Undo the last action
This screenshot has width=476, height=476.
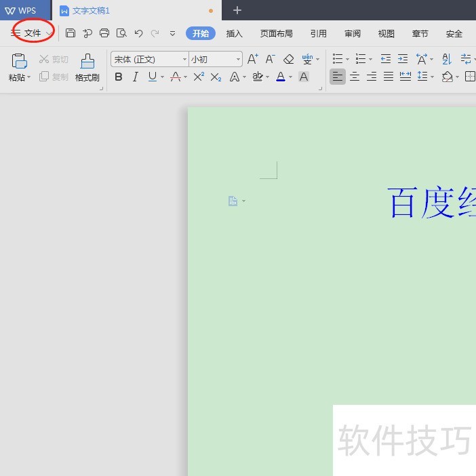coord(139,33)
